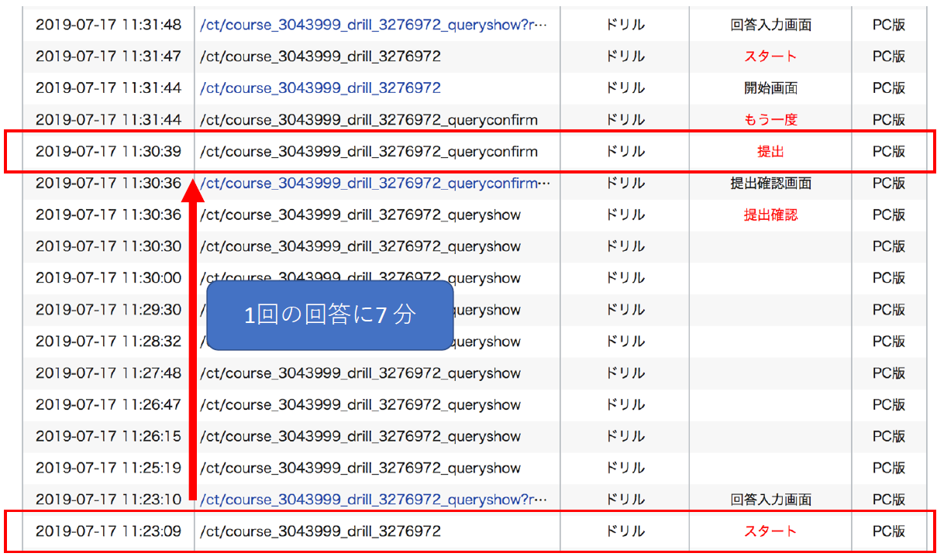This screenshot has height=560, width=937.
Task: Click the drill_3276972 path at 11:23:09
Action: [x=320, y=531]
